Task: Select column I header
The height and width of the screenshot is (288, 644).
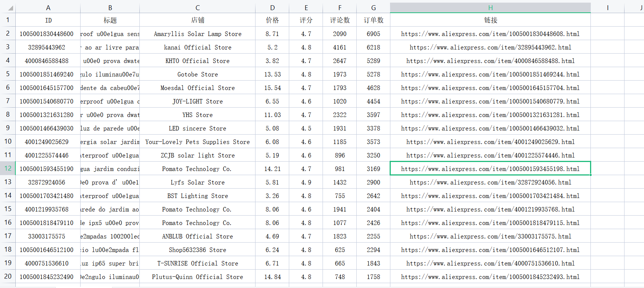Action: point(607,8)
